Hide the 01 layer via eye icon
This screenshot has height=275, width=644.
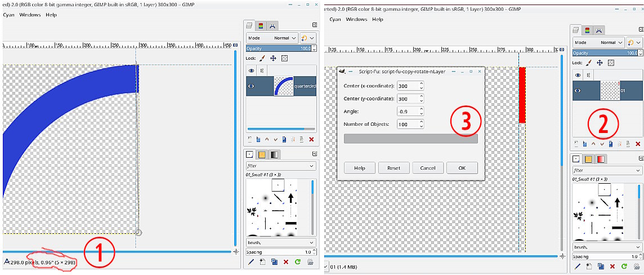(578, 90)
